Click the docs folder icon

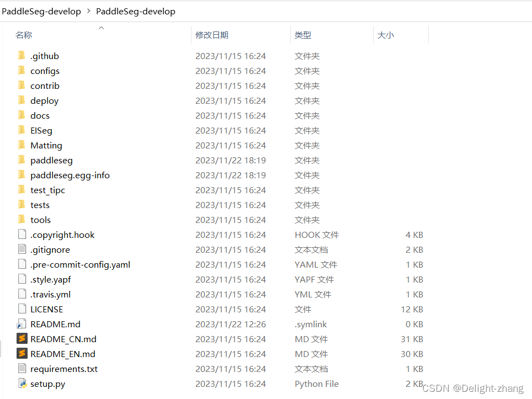(x=22, y=115)
